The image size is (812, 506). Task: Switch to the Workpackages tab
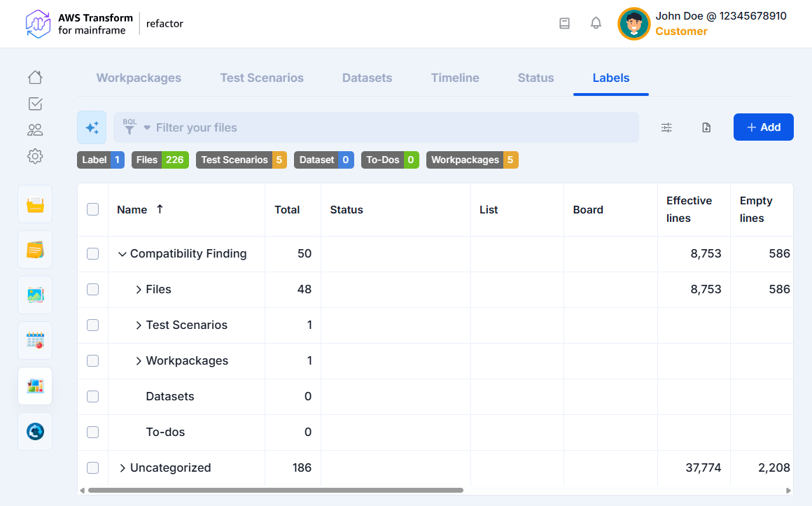coord(139,78)
